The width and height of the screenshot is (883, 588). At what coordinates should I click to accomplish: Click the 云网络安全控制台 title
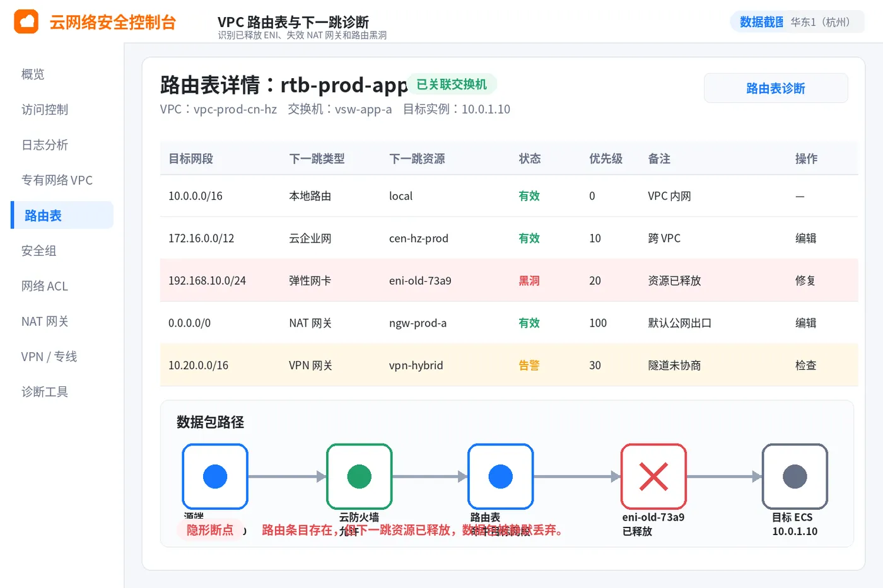[x=113, y=22]
